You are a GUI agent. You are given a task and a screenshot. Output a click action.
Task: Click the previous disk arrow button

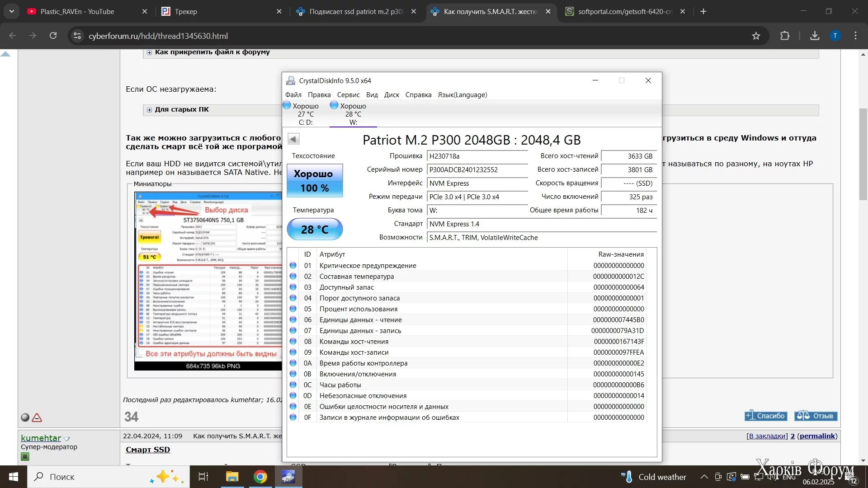[293, 139]
